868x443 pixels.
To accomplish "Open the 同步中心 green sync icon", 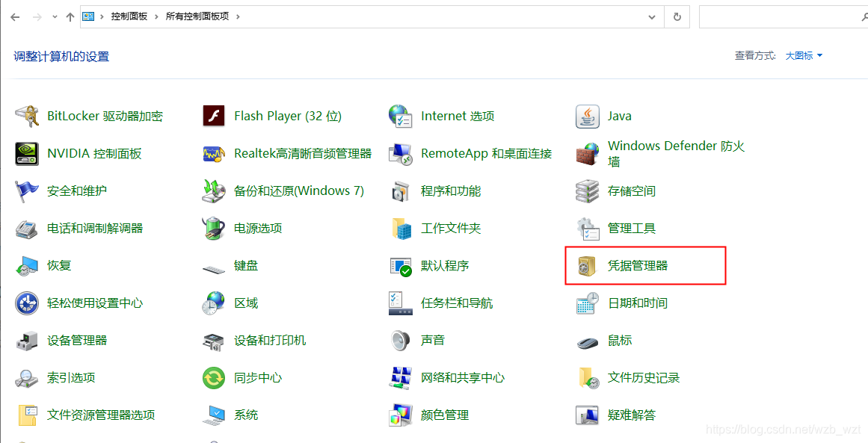I will pyautogui.click(x=214, y=378).
